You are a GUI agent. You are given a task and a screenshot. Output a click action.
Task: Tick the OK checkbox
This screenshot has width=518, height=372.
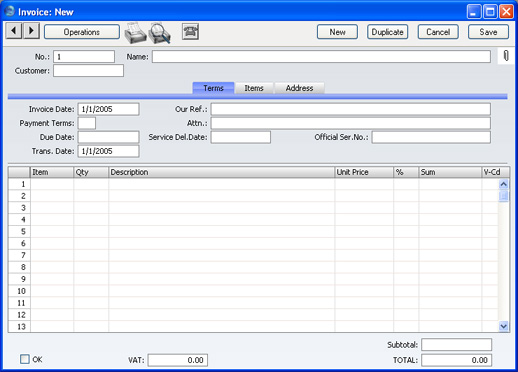click(25, 359)
